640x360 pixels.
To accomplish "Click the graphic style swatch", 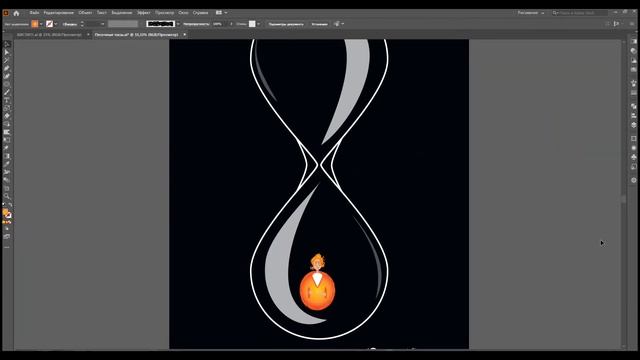I will (252, 24).
